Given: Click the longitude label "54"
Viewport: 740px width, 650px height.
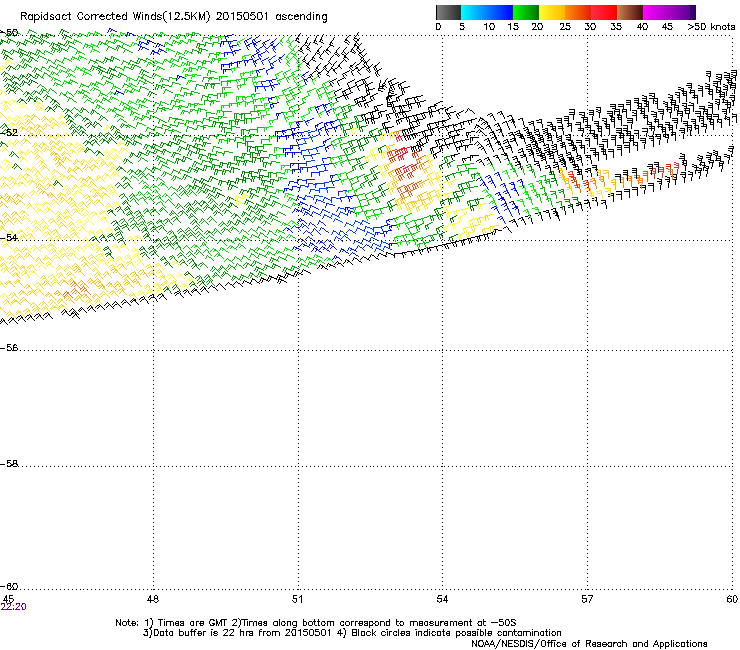Looking at the screenshot, I should [x=442, y=599].
